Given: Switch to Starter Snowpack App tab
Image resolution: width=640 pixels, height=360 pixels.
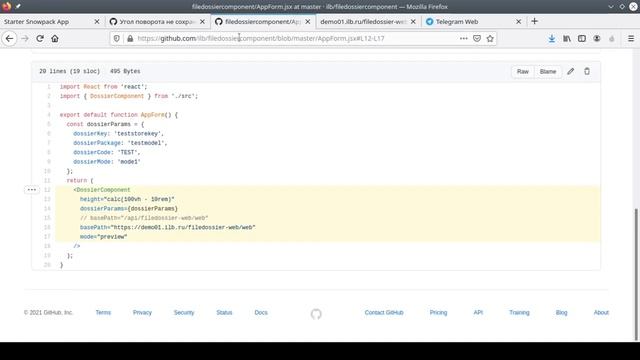Looking at the screenshot, I should click(x=52, y=22).
